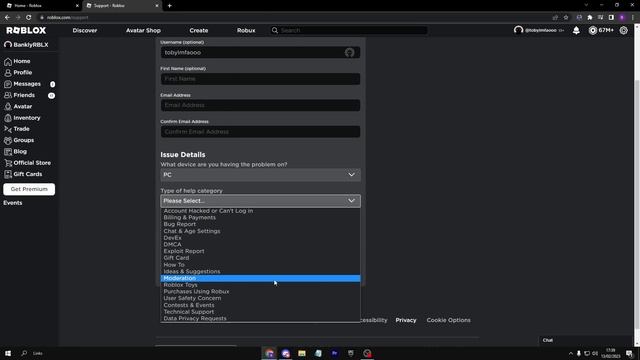Bookmark page with star icon
The image size is (640, 360).
pyautogui.click(x=566, y=18)
